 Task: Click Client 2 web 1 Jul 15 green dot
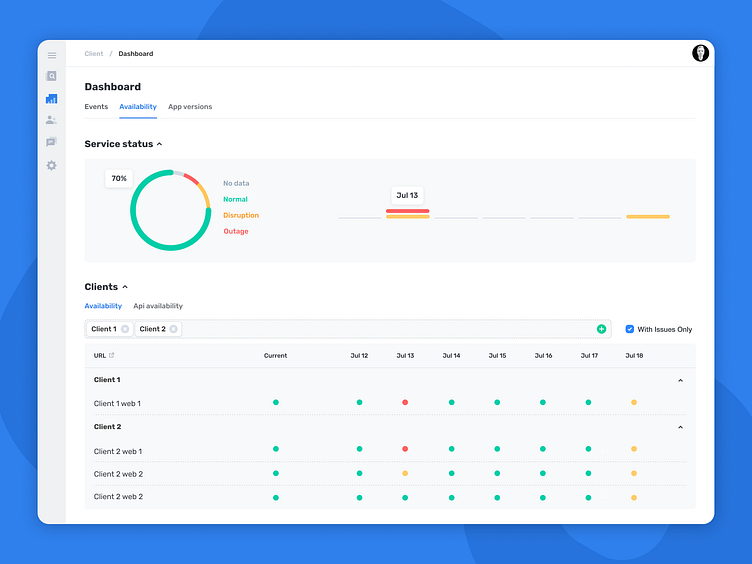(497, 449)
